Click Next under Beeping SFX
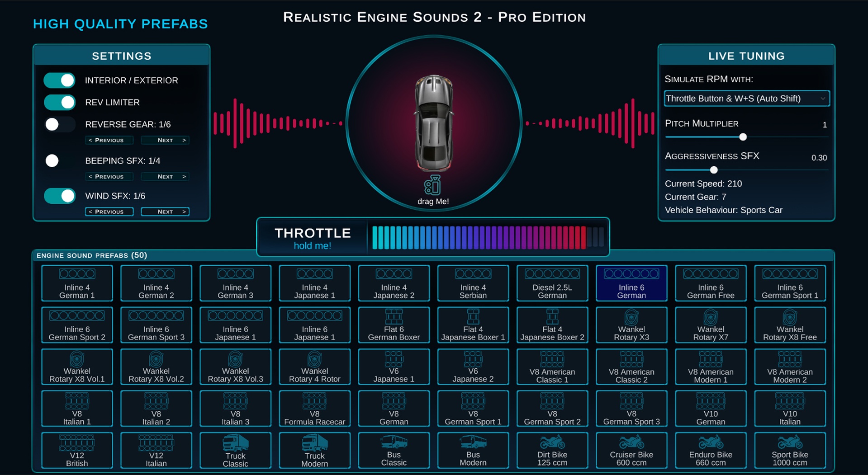The image size is (868, 475). click(165, 177)
